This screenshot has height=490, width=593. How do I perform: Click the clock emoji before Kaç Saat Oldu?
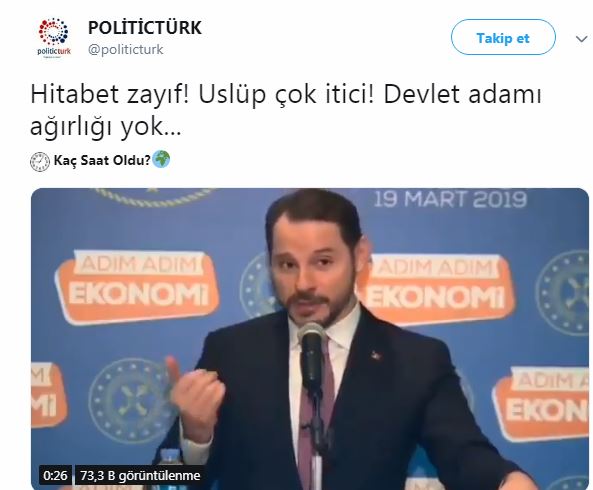click(40, 161)
